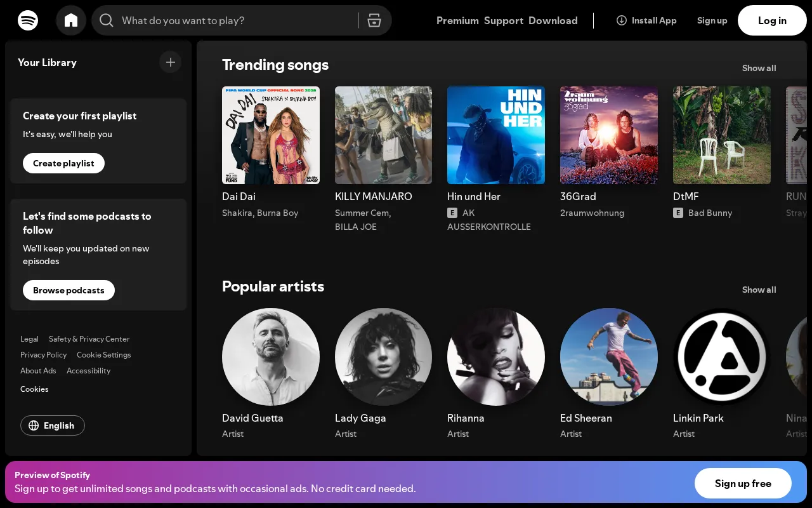This screenshot has height=508, width=812.
Task: Go to Home via house icon
Action: (x=71, y=20)
